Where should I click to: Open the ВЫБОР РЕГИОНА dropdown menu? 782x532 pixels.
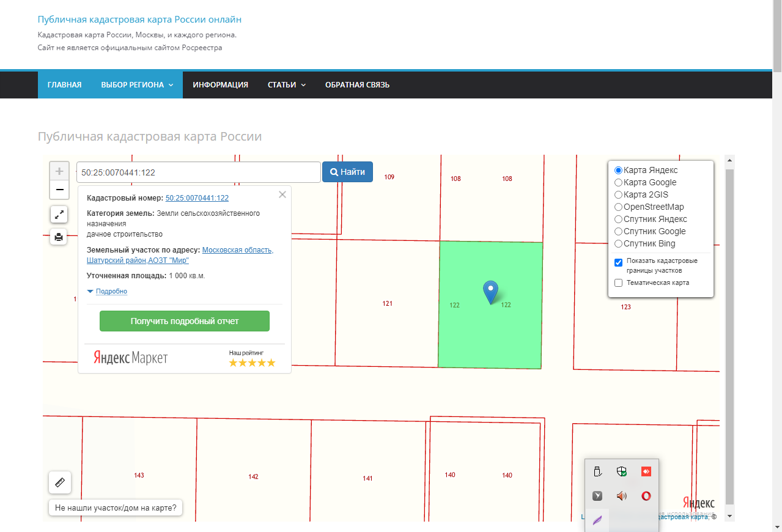click(x=137, y=85)
